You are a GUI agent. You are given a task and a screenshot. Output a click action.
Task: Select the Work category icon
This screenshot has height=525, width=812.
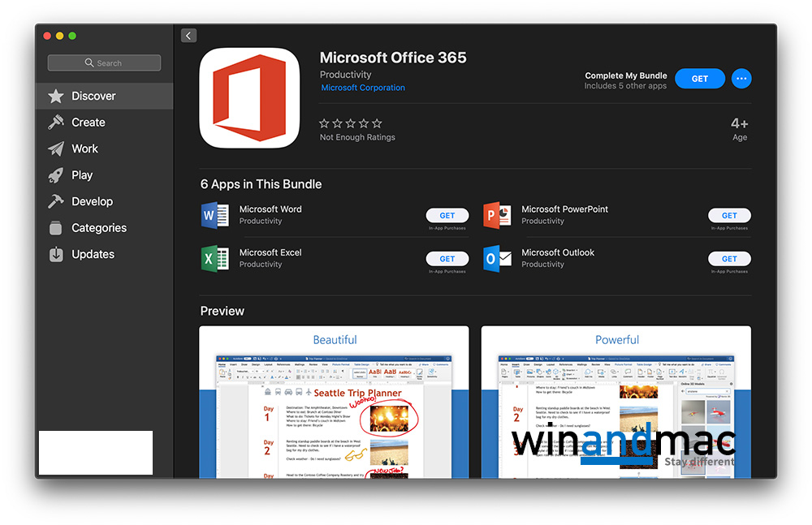tap(56, 148)
